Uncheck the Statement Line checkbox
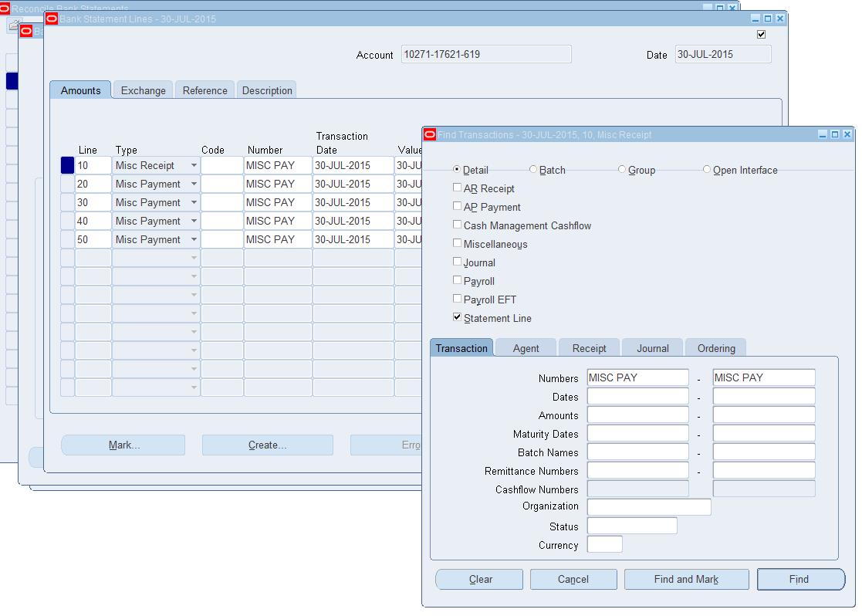The height and width of the screenshot is (616, 862). point(457,317)
